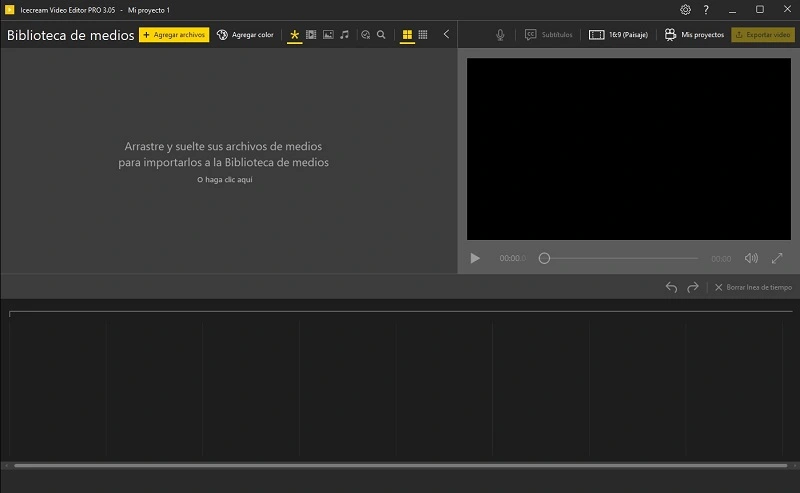The height and width of the screenshot is (493, 800).
Task: Open the recent history clock icon
Action: point(365,35)
